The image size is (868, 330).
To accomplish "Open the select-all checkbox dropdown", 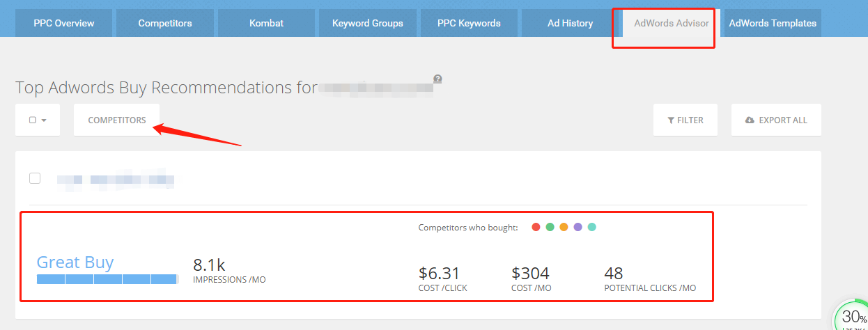I will point(38,120).
